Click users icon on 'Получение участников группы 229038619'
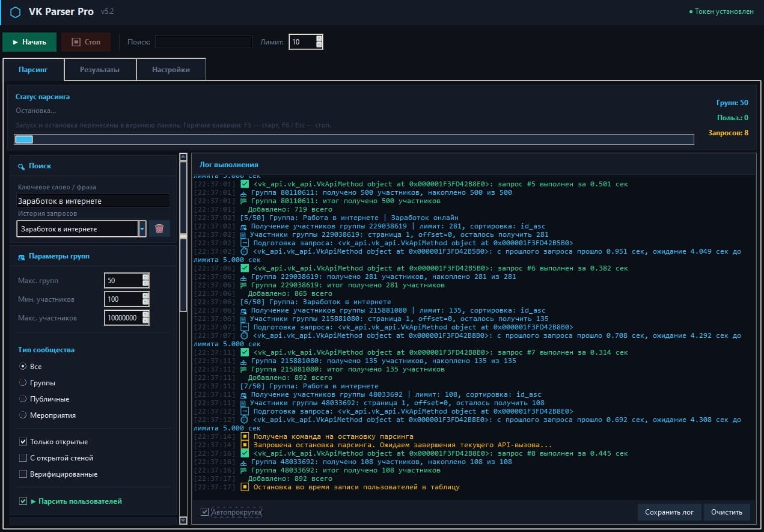Image resolution: width=764 pixels, height=532 pixels. pos(243,226)
